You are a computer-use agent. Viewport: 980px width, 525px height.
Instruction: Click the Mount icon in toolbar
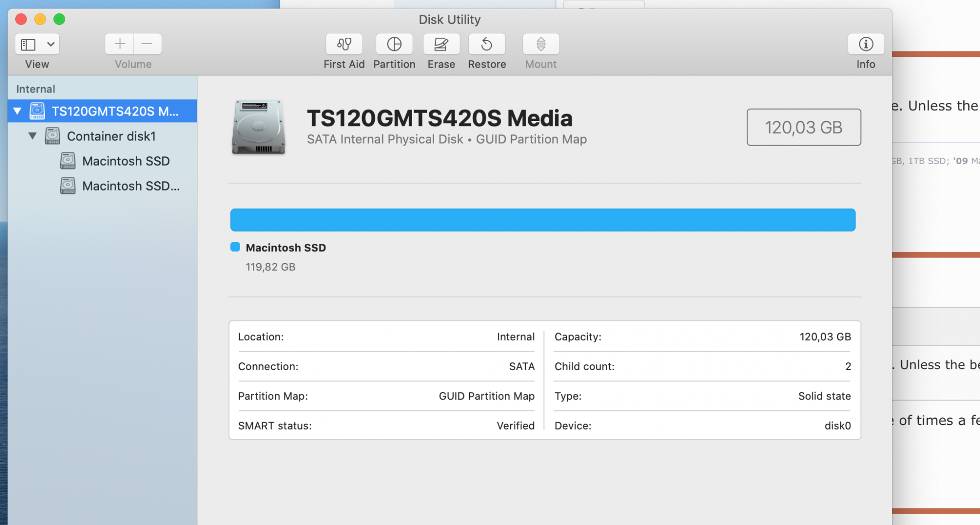541,44
